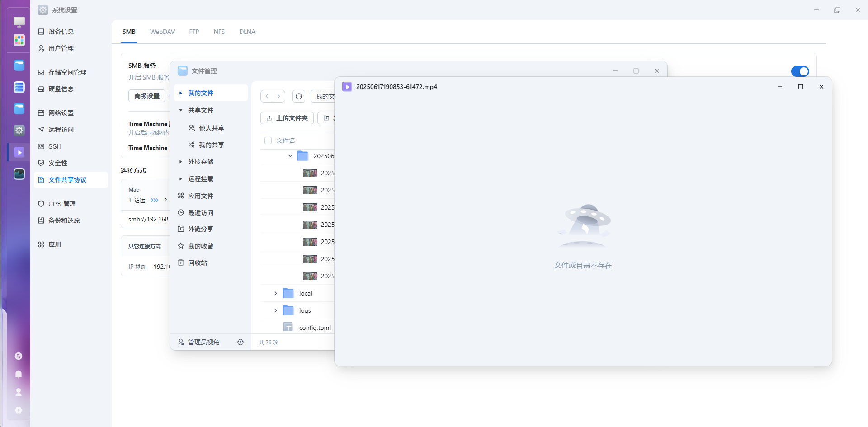Viewport: 868px width, 427px height.
Task: Click the 设备信息 device info icon
Action: (41, 32)
